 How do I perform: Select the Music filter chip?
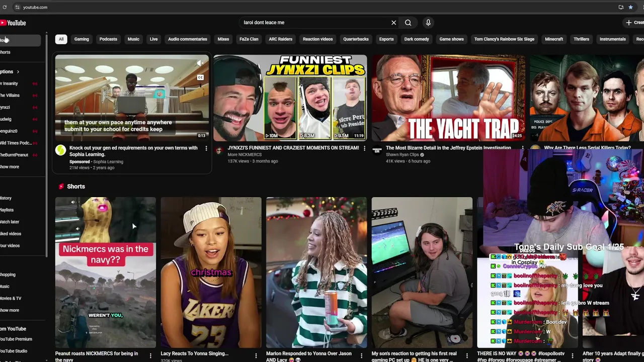pyautogui.click(x=133, y=39)
